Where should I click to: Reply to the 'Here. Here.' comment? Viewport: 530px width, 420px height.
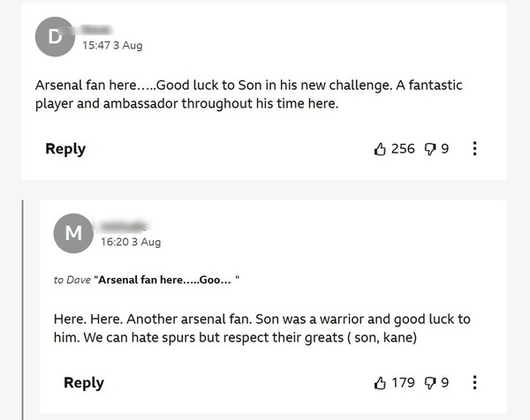84,382
